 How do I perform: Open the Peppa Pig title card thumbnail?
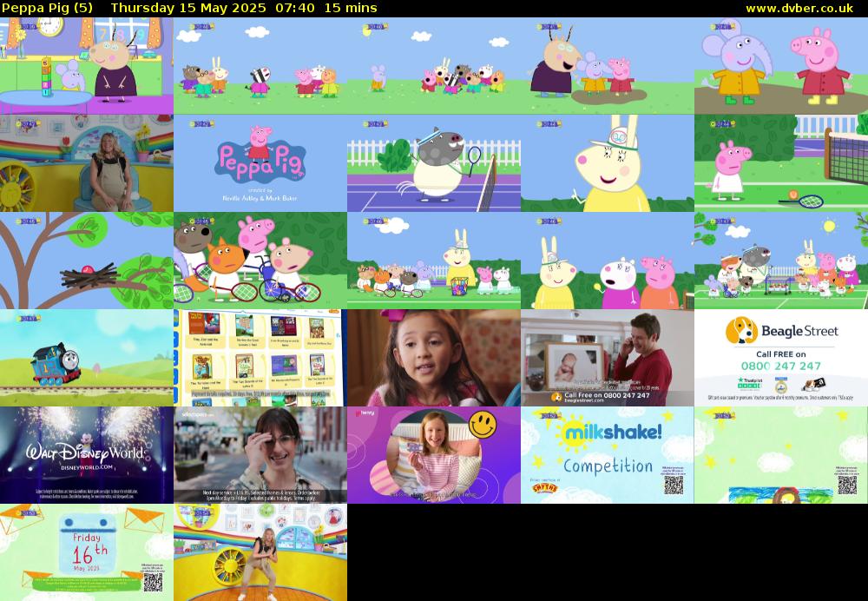260,163
